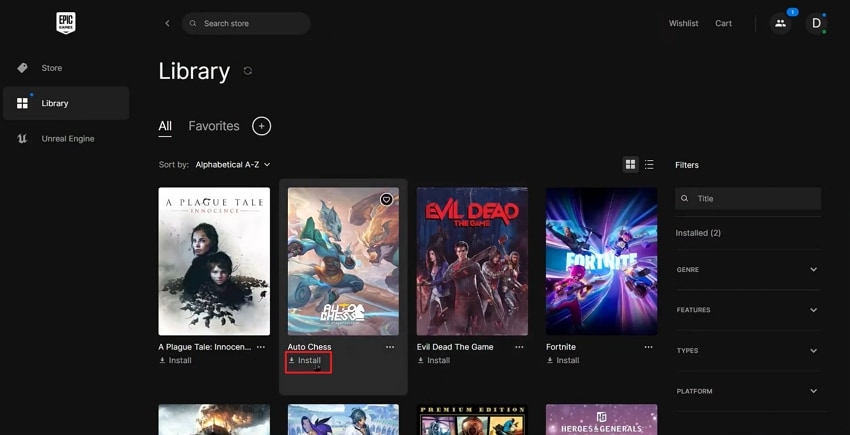
Task: Filter by Installed (2)
Action: pos(698,233)
